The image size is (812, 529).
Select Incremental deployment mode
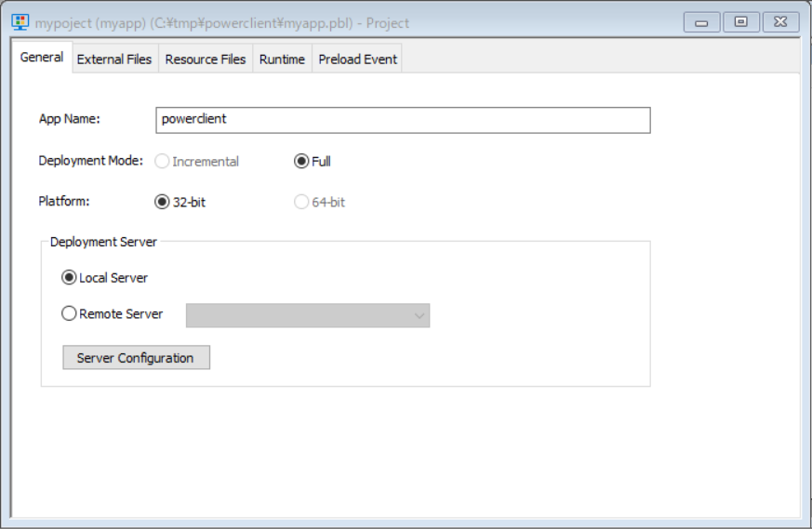tap(163, 162)
